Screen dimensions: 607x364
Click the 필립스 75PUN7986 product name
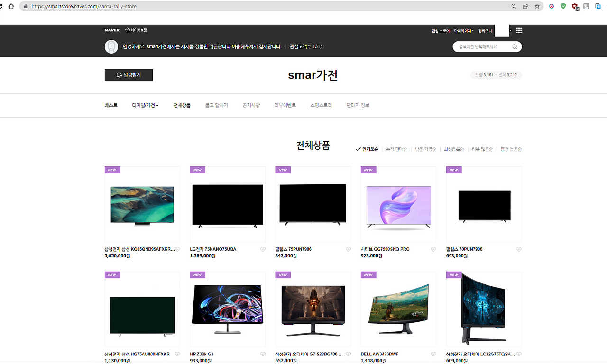[293, 249]
